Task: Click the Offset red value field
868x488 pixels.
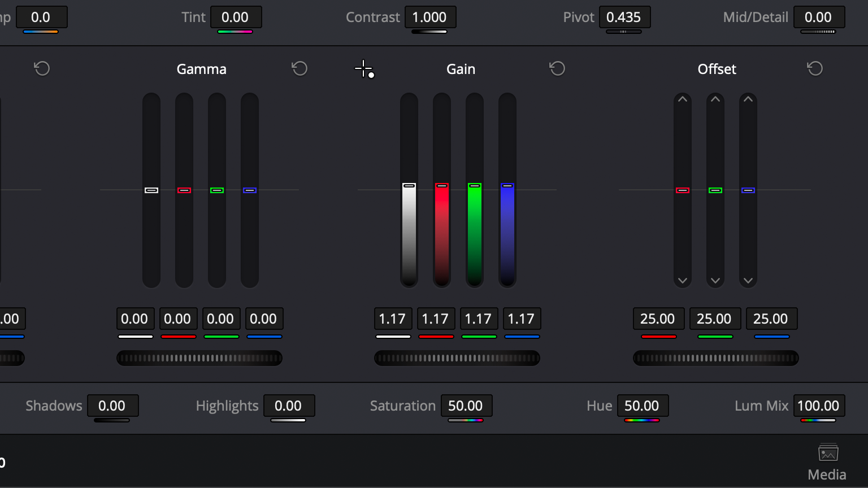Action: [x=658, y=319]
